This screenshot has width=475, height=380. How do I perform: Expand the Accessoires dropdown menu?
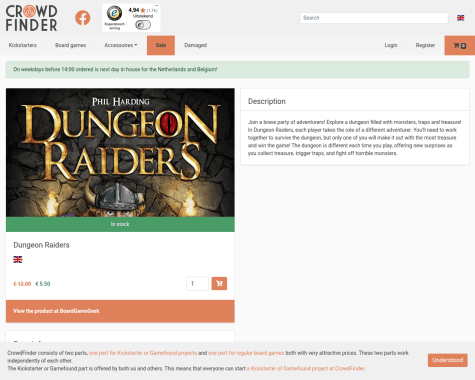pyautogui.click(x=121, y=45)
